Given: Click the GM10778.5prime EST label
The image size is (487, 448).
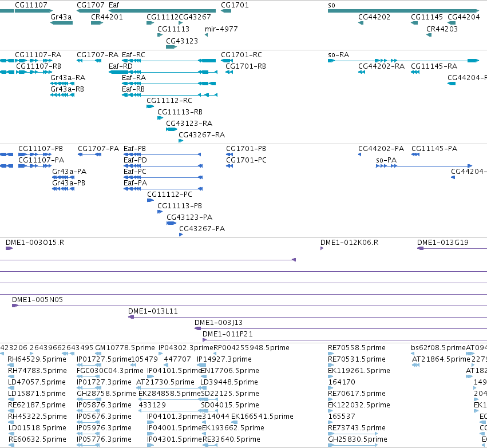Looking at the screenshot, I should (x=125, y=348).
